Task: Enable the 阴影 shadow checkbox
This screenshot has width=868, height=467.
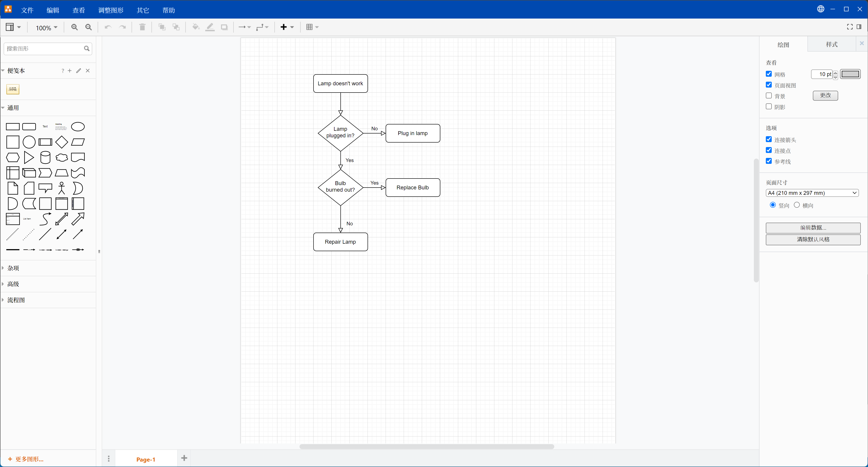Action: click(769, 107)
